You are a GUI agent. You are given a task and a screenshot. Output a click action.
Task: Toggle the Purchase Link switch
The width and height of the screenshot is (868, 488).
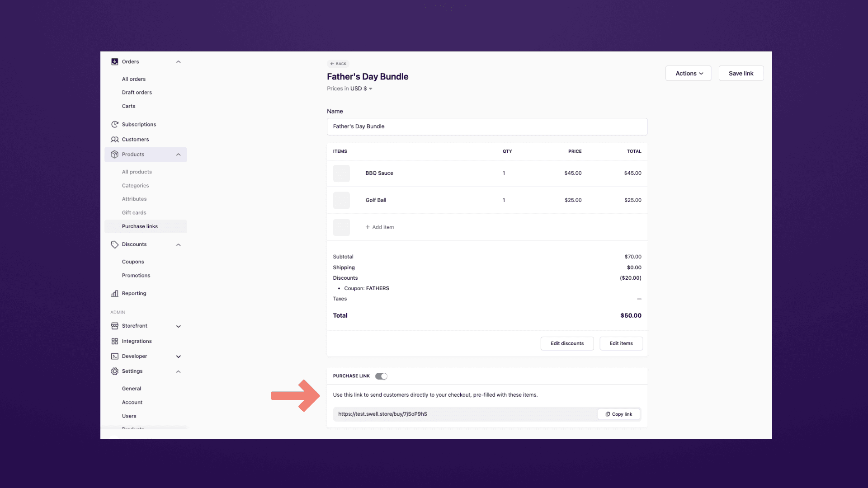[x=381, y=376]
